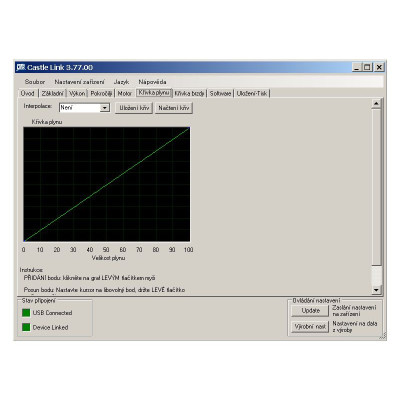Click the 'Křivka plynu' graph title
400x400 pixels.
47,122
